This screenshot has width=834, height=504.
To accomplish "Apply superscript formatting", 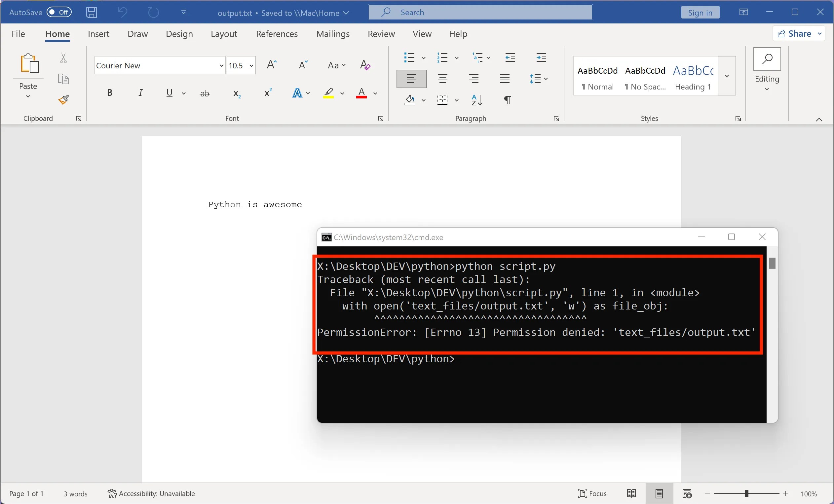I will (267, 93).
